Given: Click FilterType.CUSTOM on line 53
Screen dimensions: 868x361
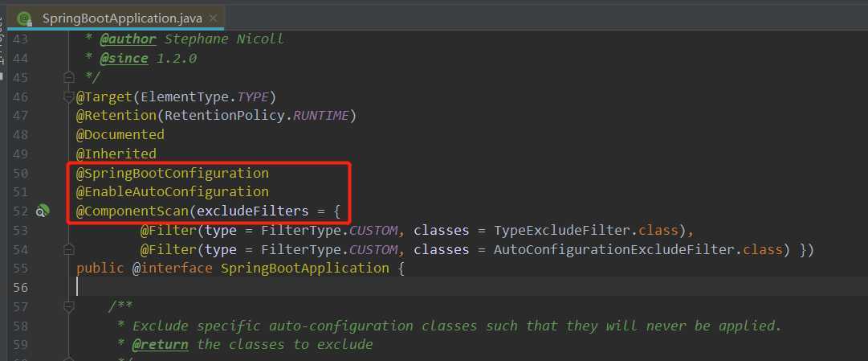Looking at the screenshot, I should click(x=329, y=230).
